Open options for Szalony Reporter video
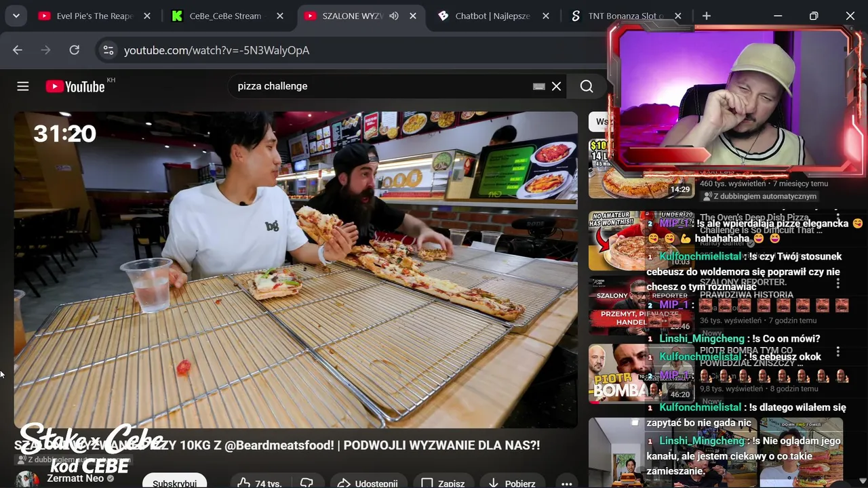Viewport: 868px width, 488px height. (838, 285)
